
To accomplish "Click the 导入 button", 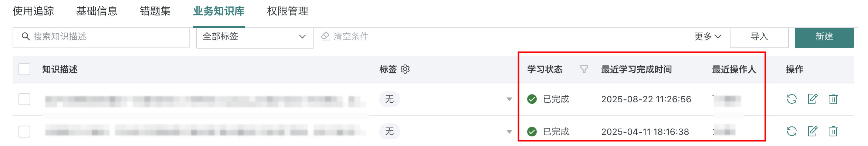I will click(759, 37).
